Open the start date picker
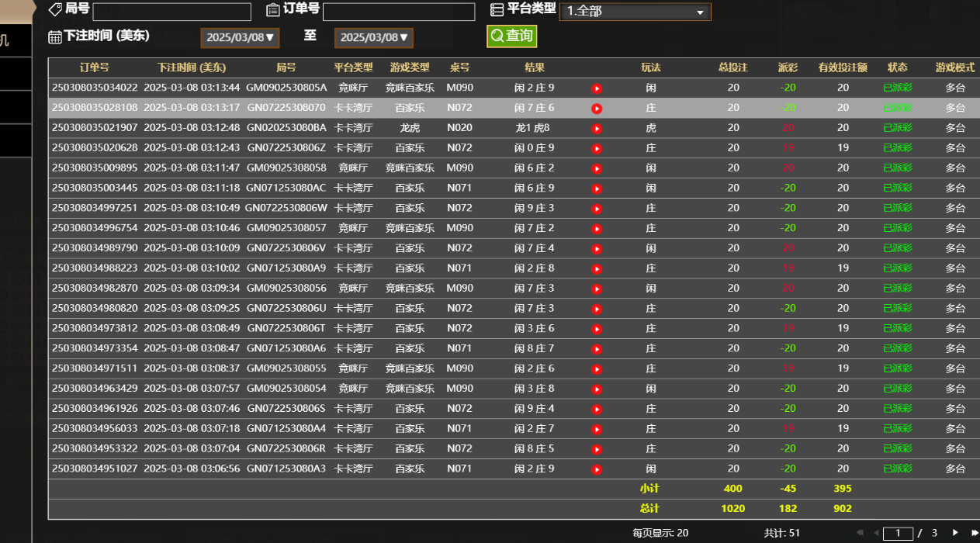Viewport: 980px width, 543px height. [x=240, y=37]
